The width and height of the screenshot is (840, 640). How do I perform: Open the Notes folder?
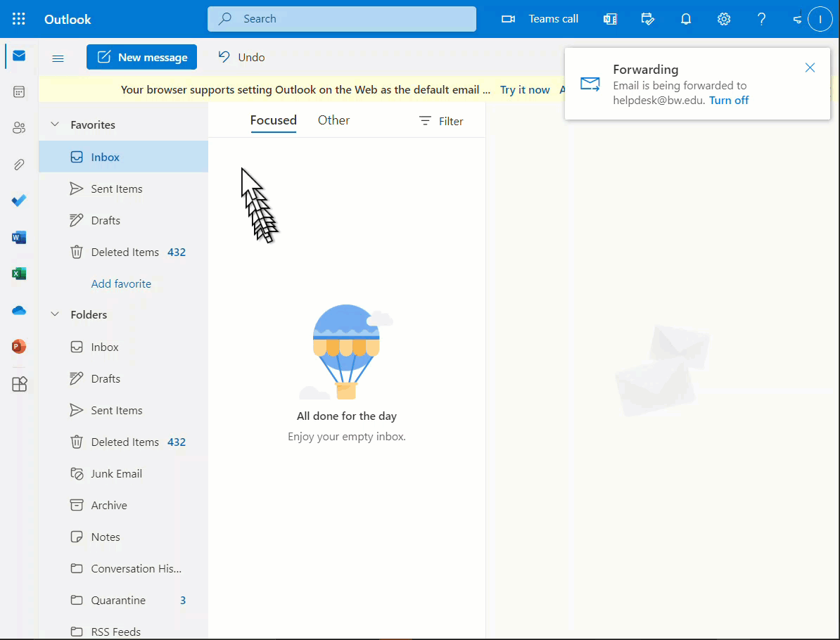tap(124, 537)
